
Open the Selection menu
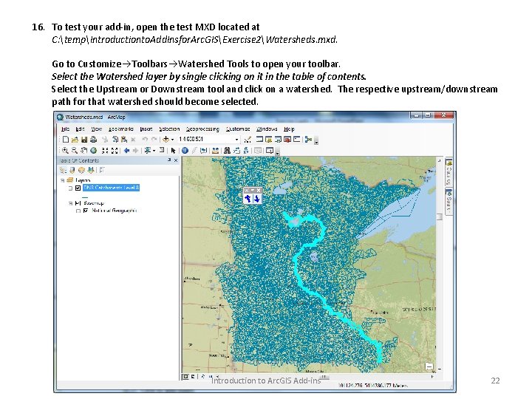point(169,129)
